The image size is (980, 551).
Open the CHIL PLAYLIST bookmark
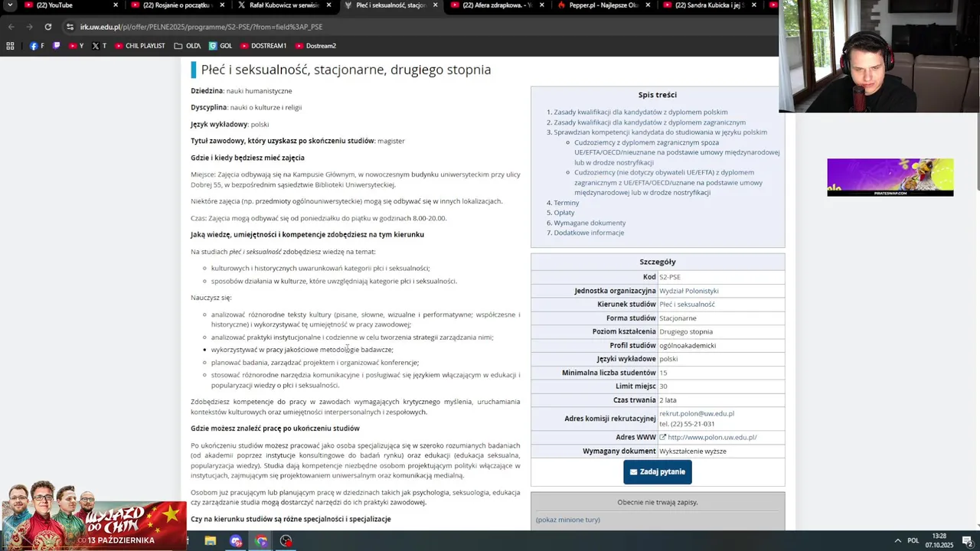click(x=140, y=46)
